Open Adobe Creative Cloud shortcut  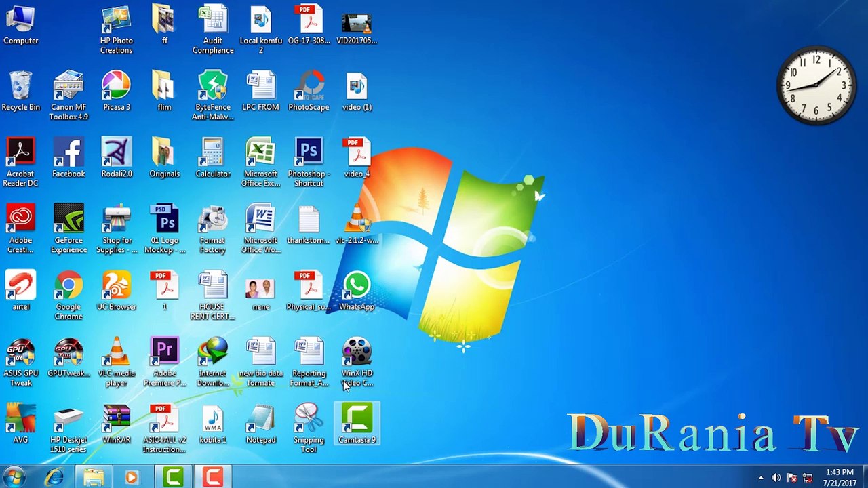tap(20, 229)
